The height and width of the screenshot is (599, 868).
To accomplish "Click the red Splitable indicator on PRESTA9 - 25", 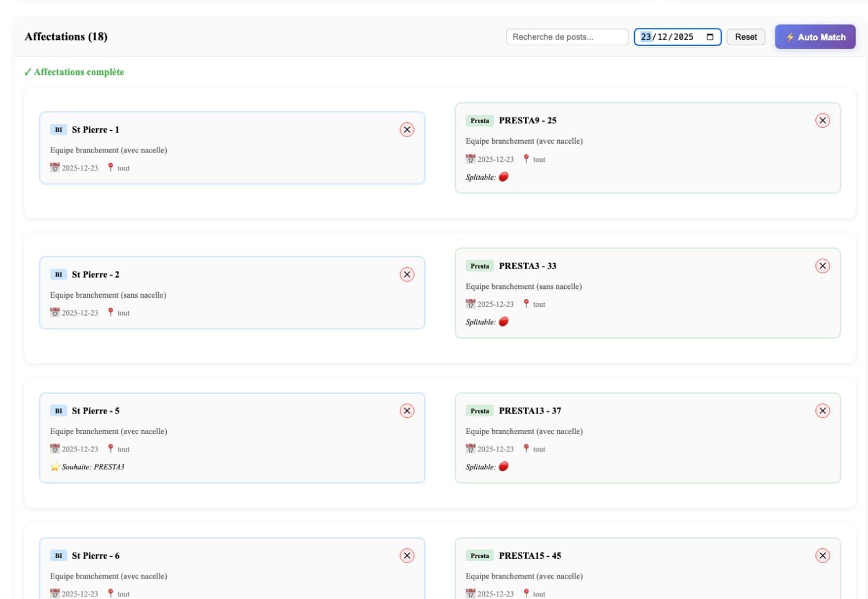I will tap(503, 177).
